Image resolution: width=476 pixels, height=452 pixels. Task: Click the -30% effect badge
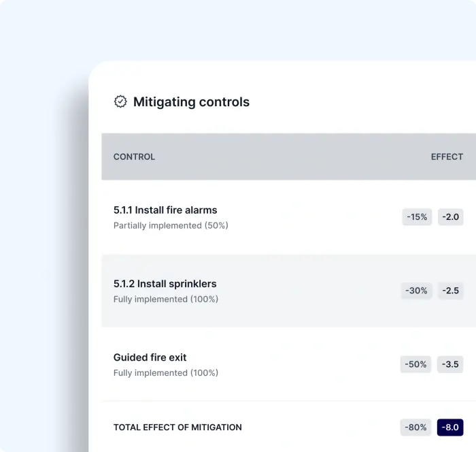click(x=416, y=291)
